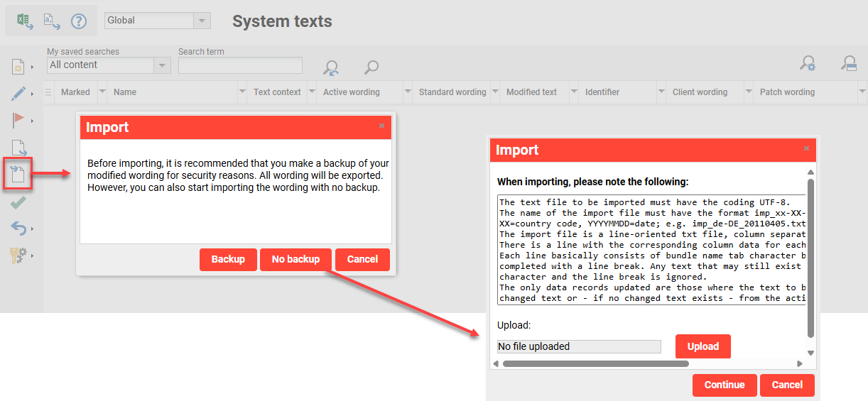This screenshot has width=868, height=401.
Task: Click the export document sidebar icon
Action: pyautogui.click(x=18, y=148)
